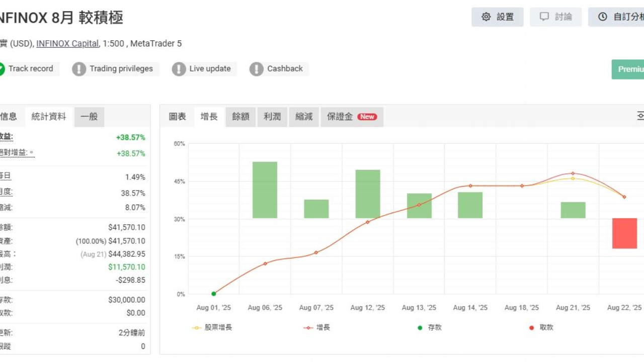Select the growth data point at Aug 18
Image resolution: width=644 pixels, height=362 pixels.
pos(522,186)
